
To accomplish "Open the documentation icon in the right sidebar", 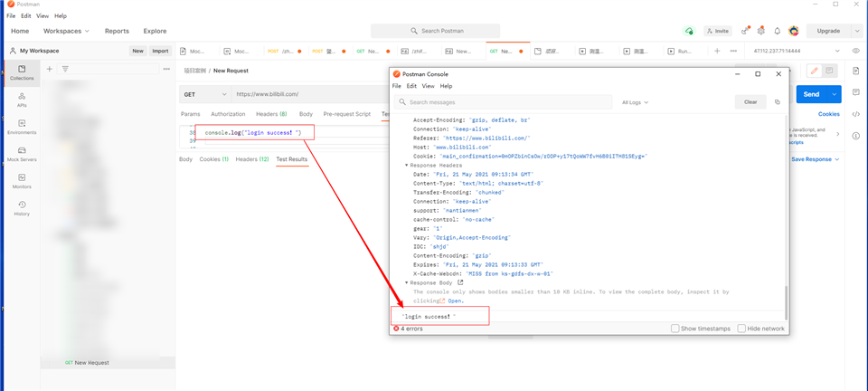I will (x=856, y=71).
